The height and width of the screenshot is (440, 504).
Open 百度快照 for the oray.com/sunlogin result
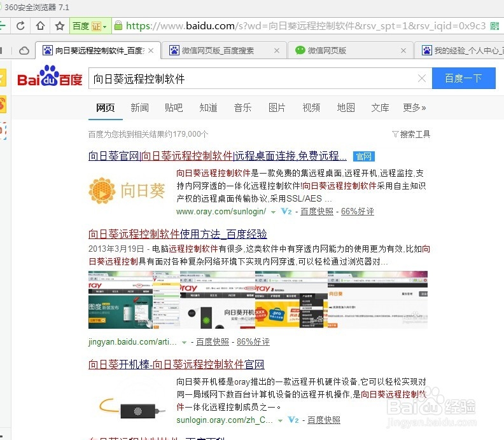pyautogui.click(x=317, y=211)
